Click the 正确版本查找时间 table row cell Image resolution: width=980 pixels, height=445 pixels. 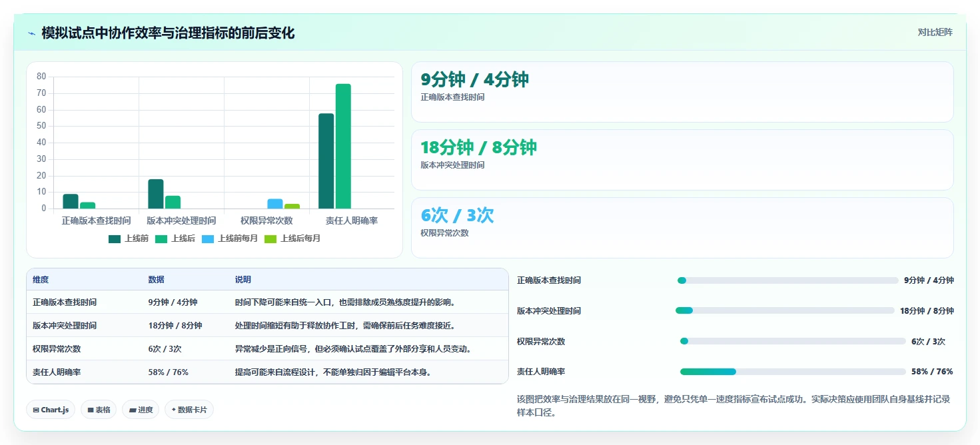(65, 302)
